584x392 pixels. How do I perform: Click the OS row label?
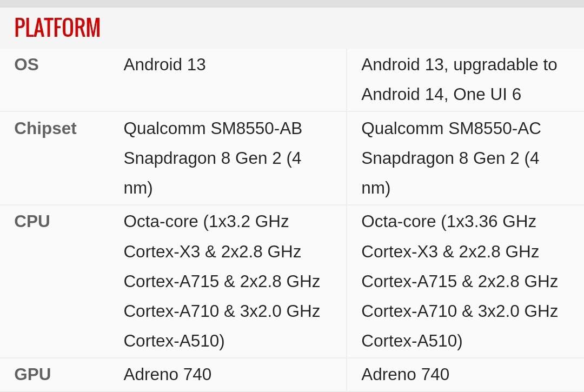[26, 65]
